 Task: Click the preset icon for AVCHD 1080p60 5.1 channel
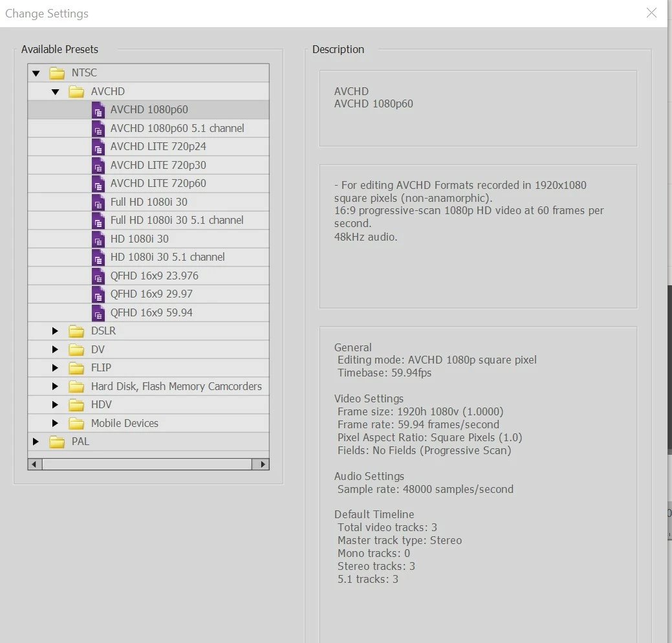coord(98,128)
